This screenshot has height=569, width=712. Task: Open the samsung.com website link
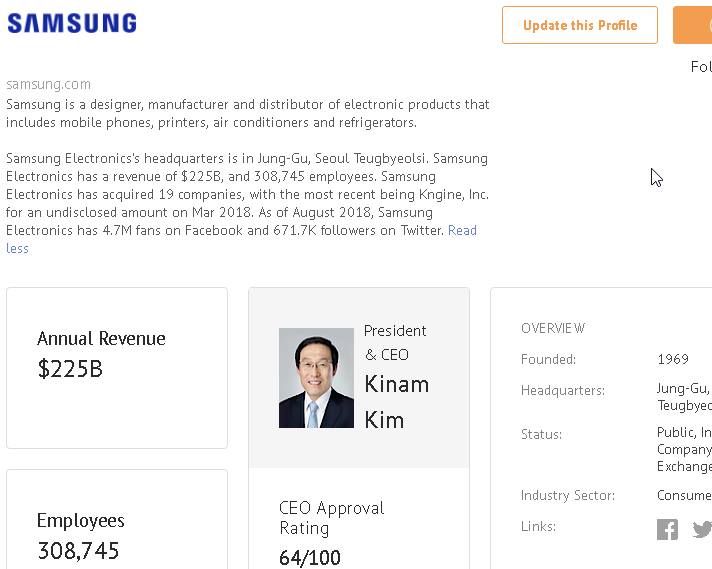48,84
